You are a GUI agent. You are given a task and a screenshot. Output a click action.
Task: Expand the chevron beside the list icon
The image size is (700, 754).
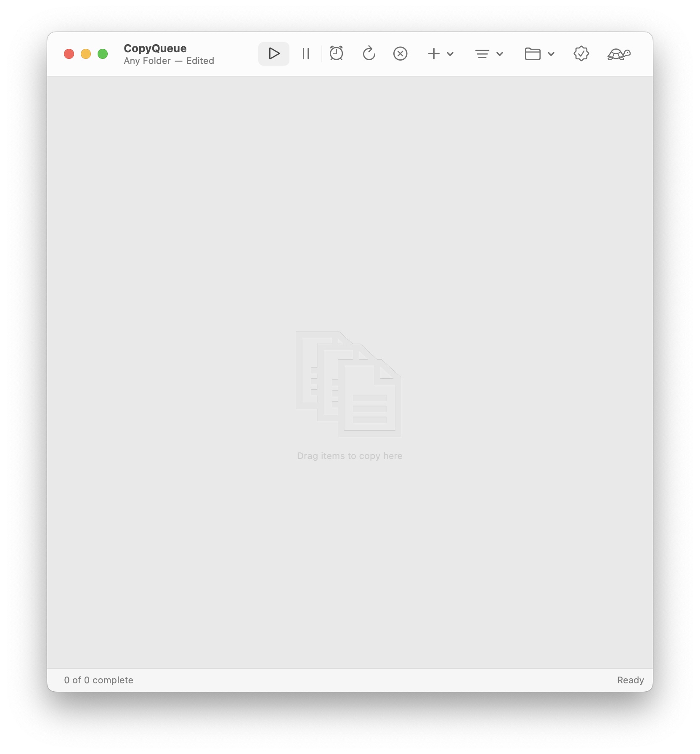(x=500, y=54)
